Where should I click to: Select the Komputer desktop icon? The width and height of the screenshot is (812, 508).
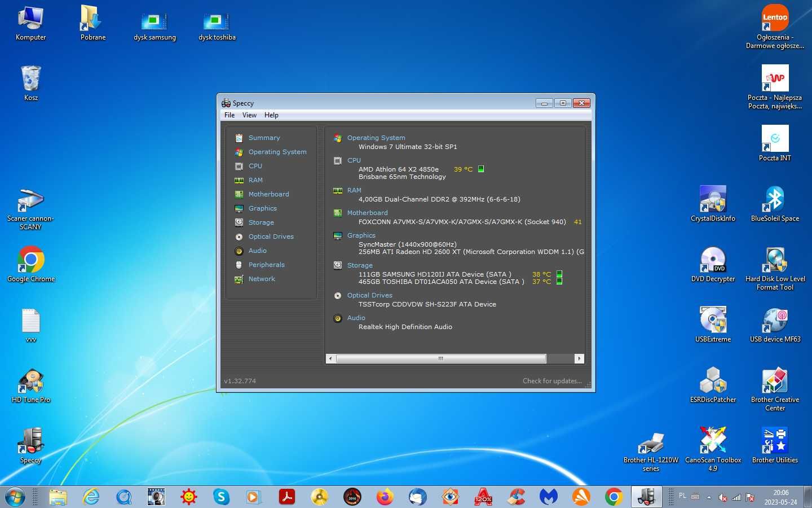tap(31, 24)
